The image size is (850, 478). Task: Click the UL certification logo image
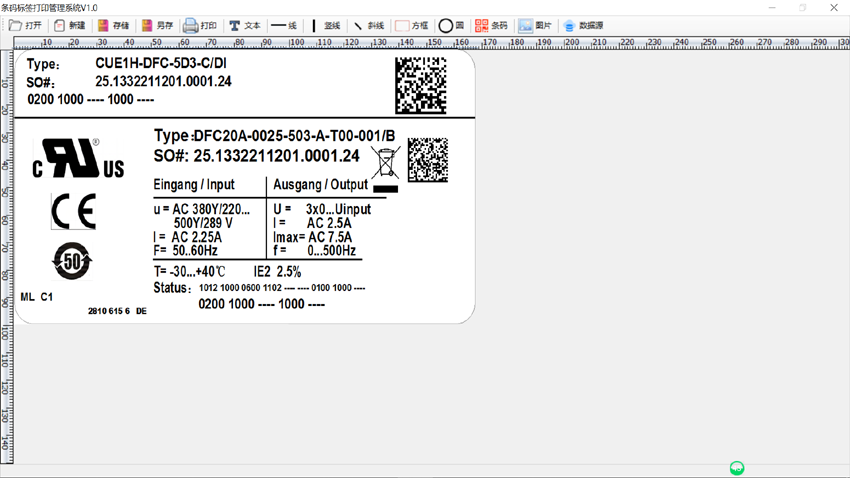coord(78,159)
